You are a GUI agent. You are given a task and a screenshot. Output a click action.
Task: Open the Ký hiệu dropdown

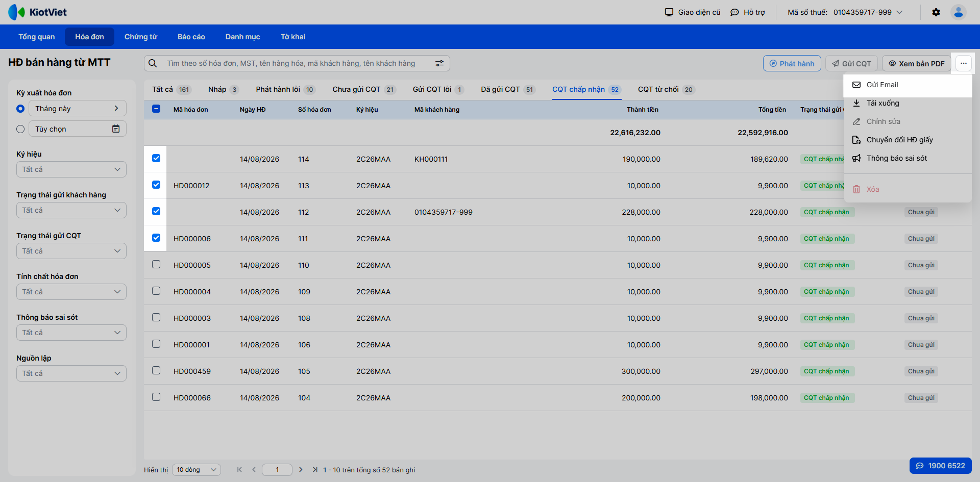(71, 169)
